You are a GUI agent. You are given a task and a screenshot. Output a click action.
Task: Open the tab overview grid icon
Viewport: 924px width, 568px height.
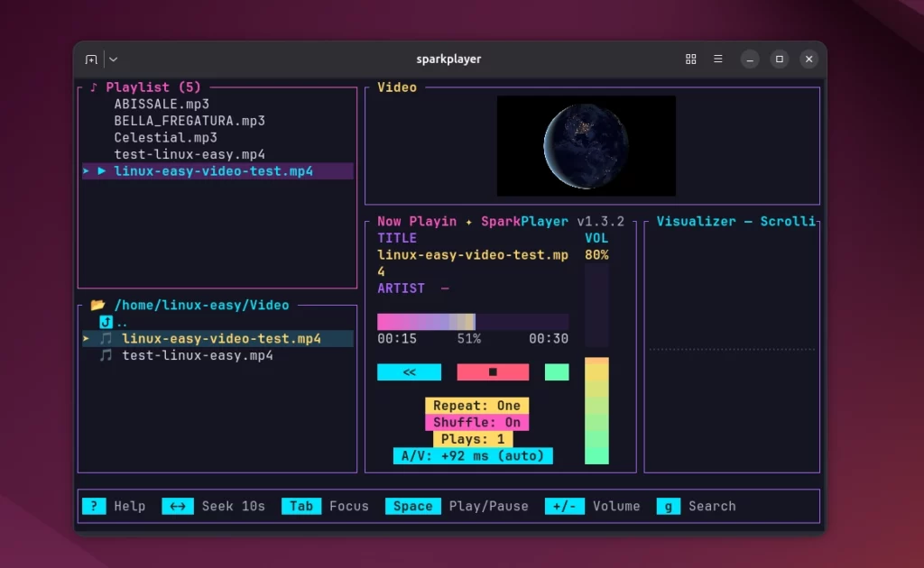point(690,59)
